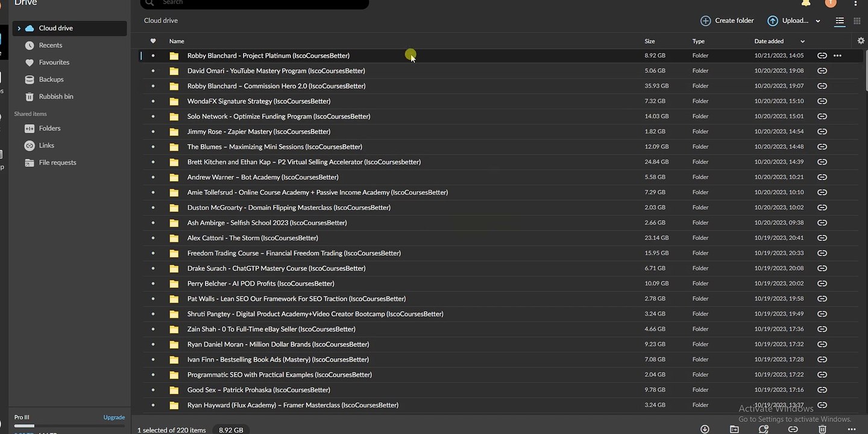
Task: Download the selected item from the bottom bar
Action: (x=705, y=429)
